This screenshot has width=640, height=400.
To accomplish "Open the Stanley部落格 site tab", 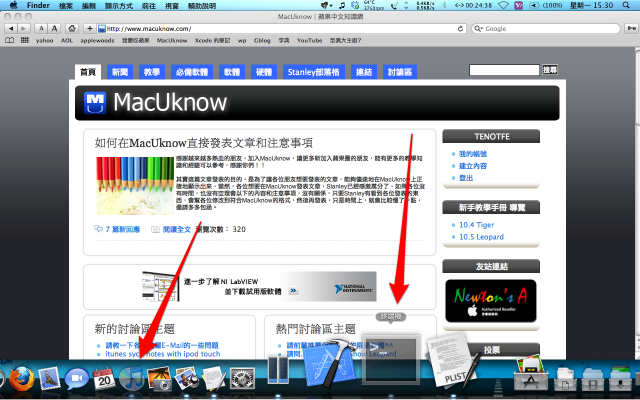I will [x=313, y=72].
